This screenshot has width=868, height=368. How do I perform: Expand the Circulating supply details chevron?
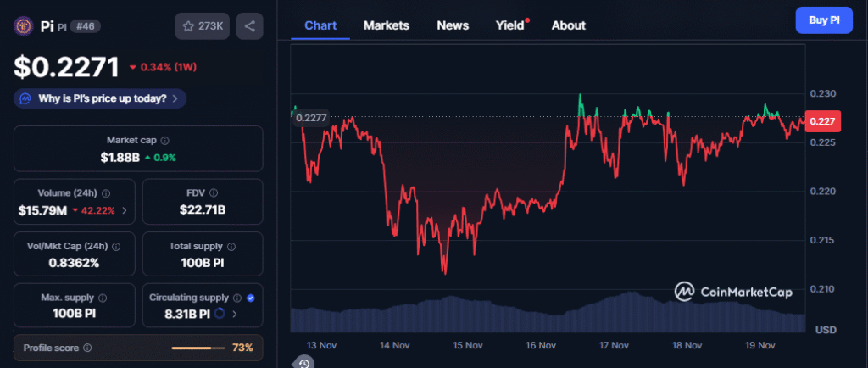pos(235,314)
